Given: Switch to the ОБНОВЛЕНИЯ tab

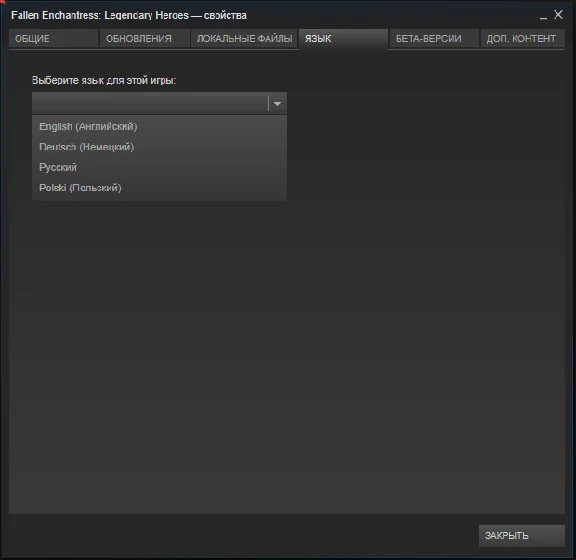Looking at the screenshot, I should pos(144,39).
